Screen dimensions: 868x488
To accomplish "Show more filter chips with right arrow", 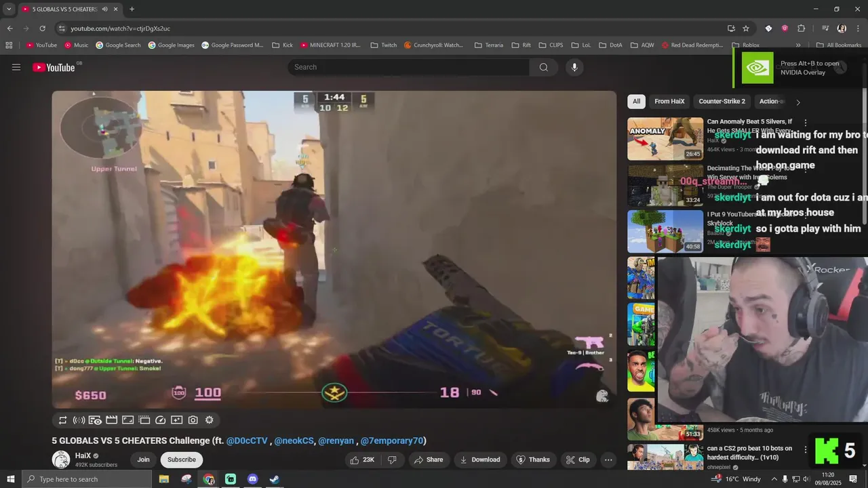I will 797,102.
